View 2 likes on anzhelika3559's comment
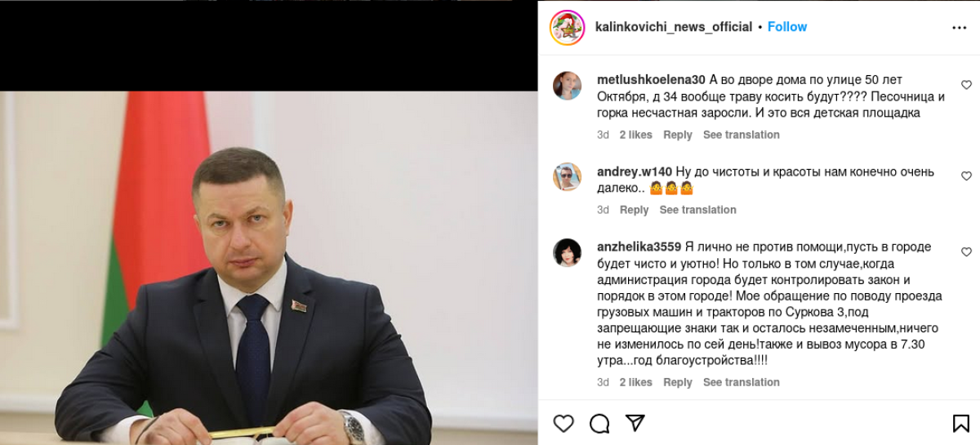This screenshot has height=445, width=980. point(635,382)
